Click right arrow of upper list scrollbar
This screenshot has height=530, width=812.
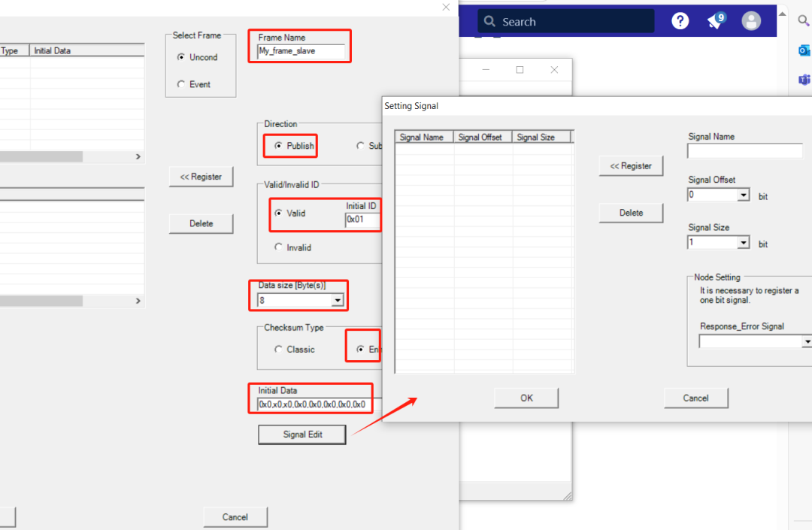pos(138,156)
